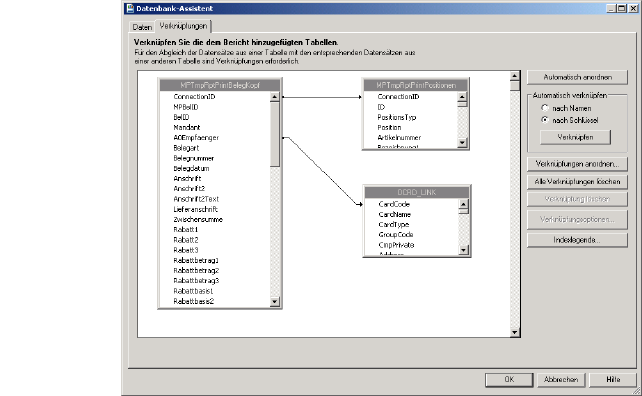Click the Datenbank-Assistent title bar icon

coord(130,8)
